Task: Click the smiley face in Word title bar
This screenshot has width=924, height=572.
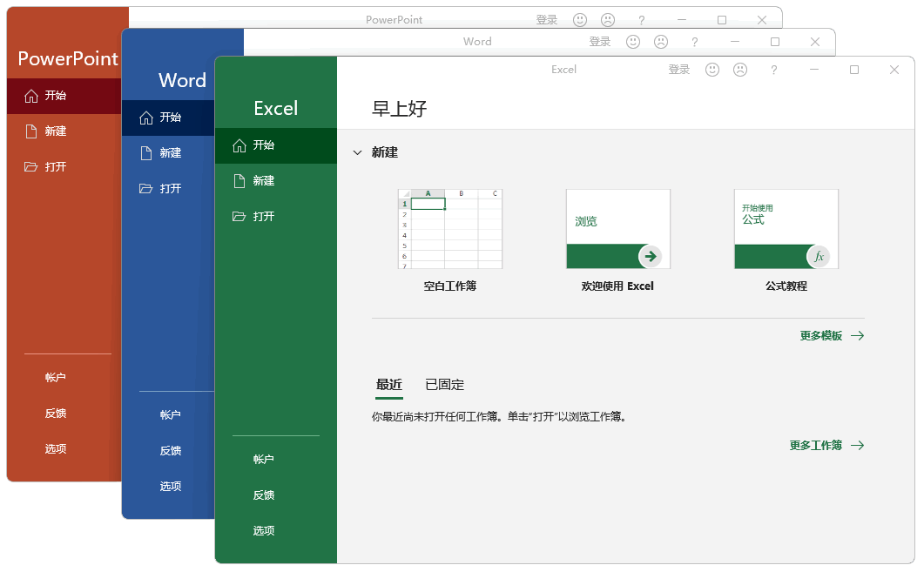Action: click(633, 42)
